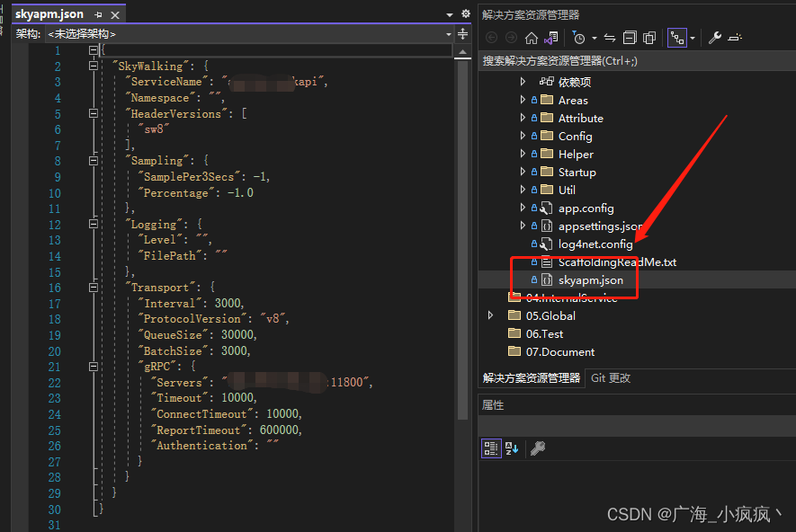
Task: Open the editor tab list dropdown arrow
Action: pyautogui.click(x=450, y=14)
